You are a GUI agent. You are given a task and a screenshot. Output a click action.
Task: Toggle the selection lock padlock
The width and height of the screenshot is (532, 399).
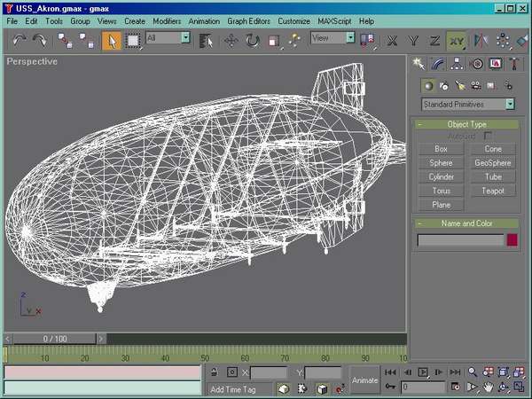214,372
